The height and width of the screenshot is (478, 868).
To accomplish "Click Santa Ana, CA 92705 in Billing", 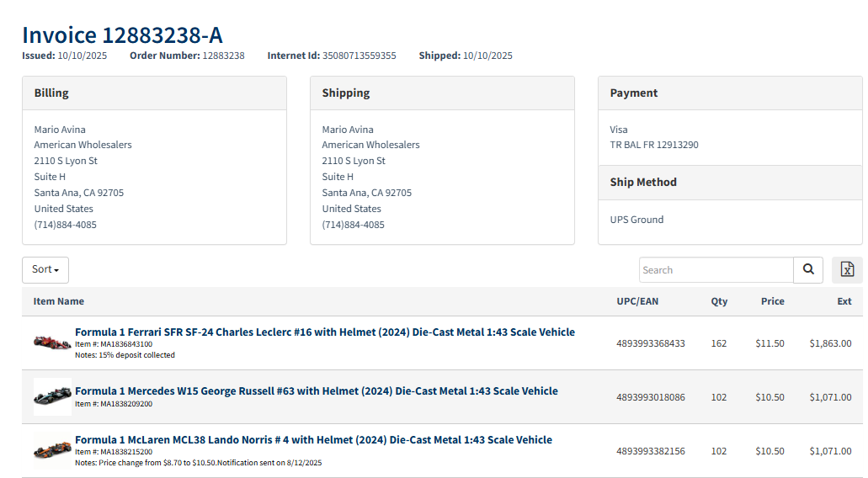I will pos(79,193).
